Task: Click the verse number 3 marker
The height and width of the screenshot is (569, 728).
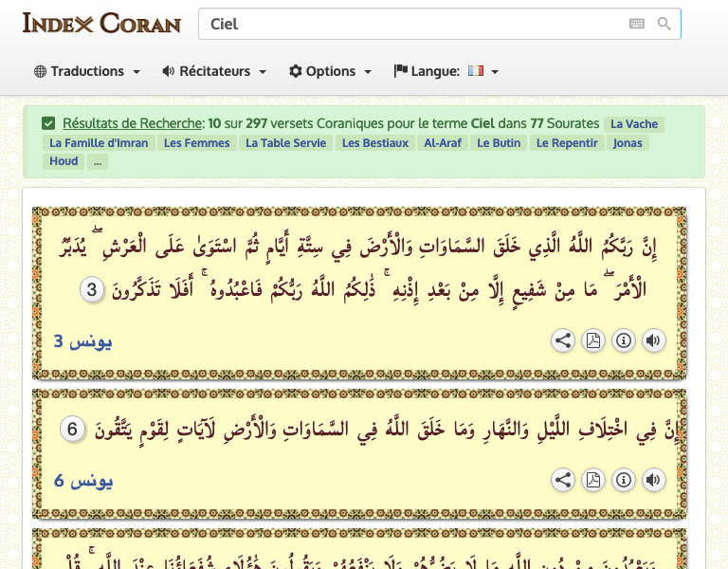Action: coord(92,289)
